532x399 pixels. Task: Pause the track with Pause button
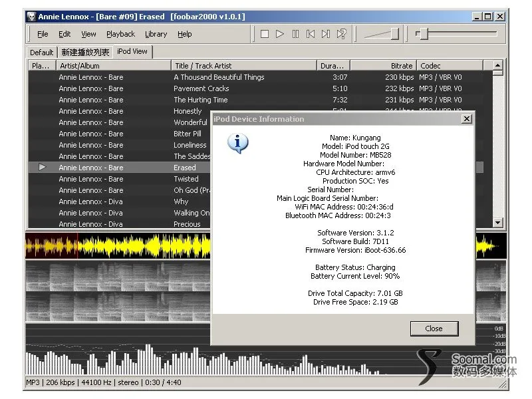[x=295, y=34]
